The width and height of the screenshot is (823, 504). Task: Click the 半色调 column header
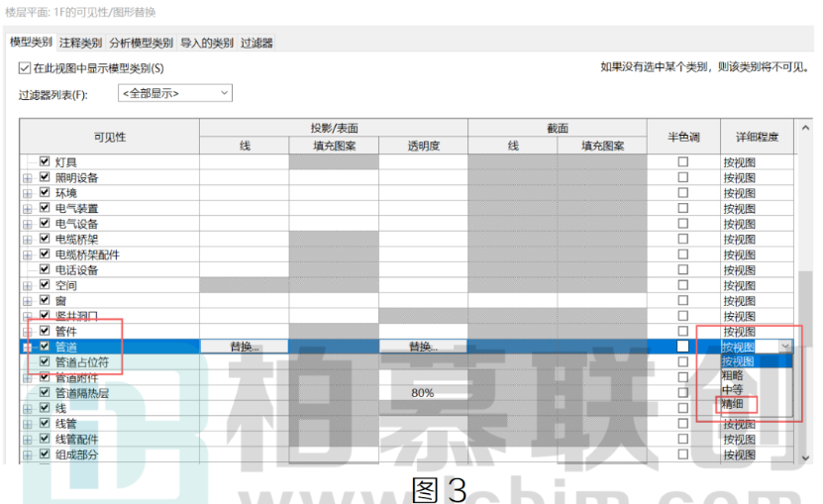[683, 137]
